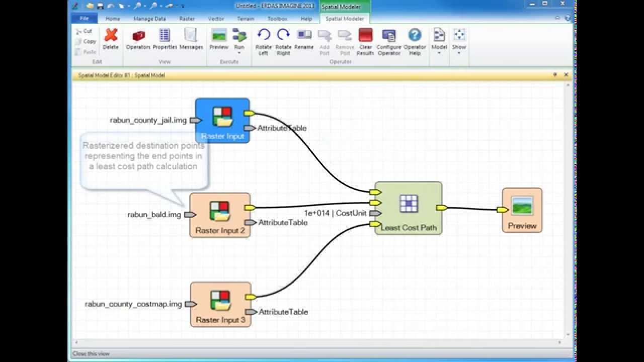The image size is (644, 362).
Task: Click the Copy button
Action: [86, 42]
